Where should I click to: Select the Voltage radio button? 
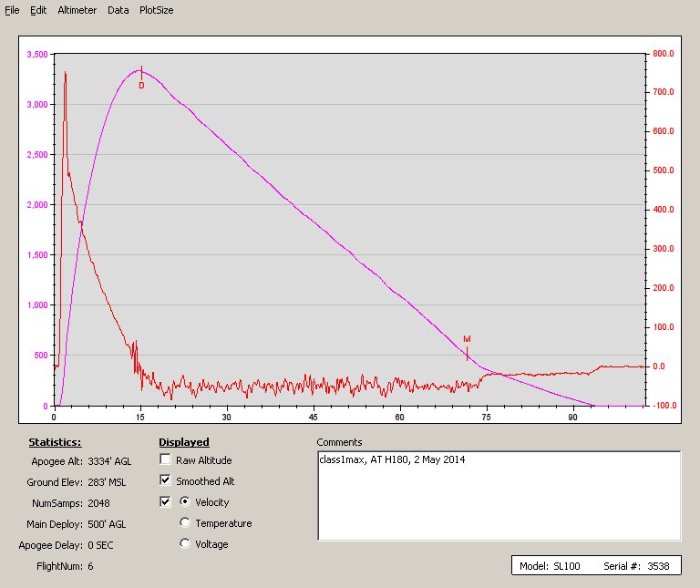pos(186,544)
